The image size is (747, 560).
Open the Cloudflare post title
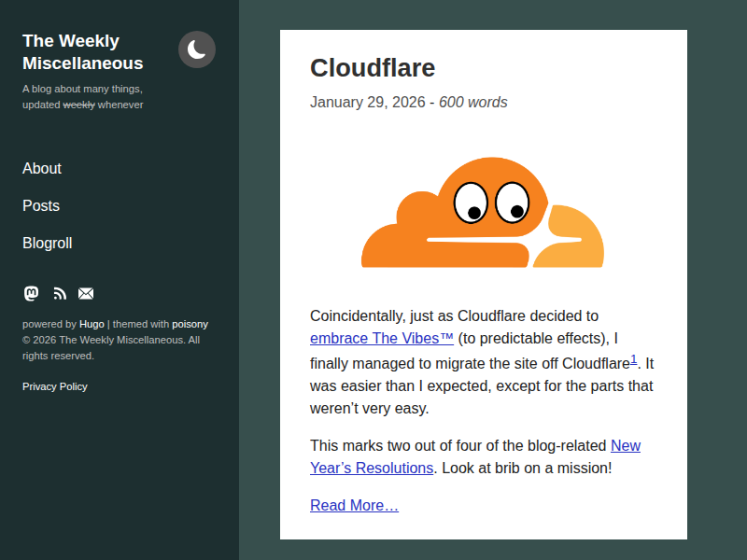[373, 67]
